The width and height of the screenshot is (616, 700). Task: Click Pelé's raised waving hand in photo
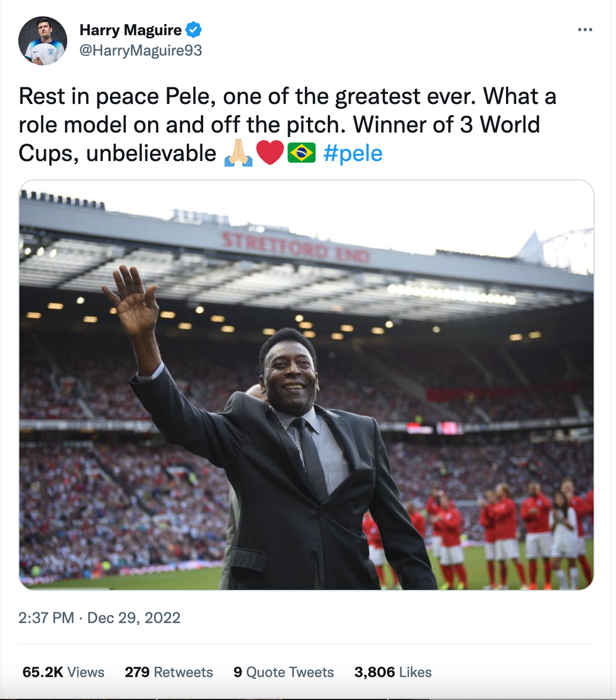click(x=131, y=300)
